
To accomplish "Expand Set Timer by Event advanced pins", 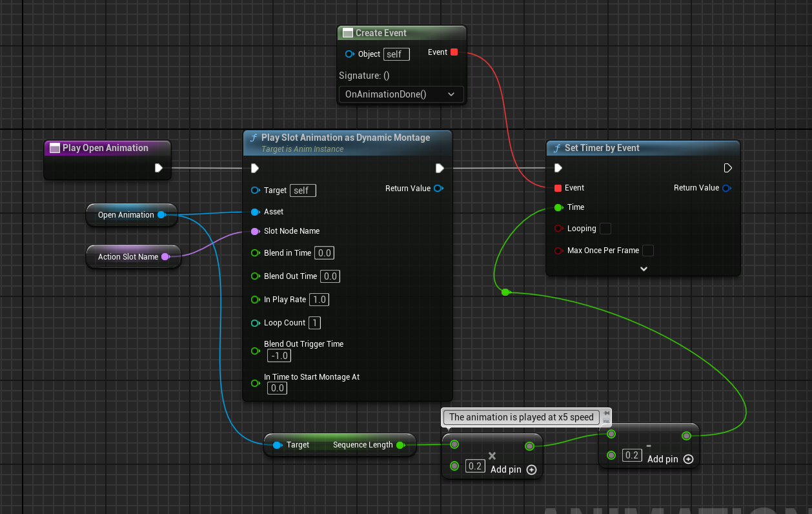I will pyautogui.click(x=643, y=269).
